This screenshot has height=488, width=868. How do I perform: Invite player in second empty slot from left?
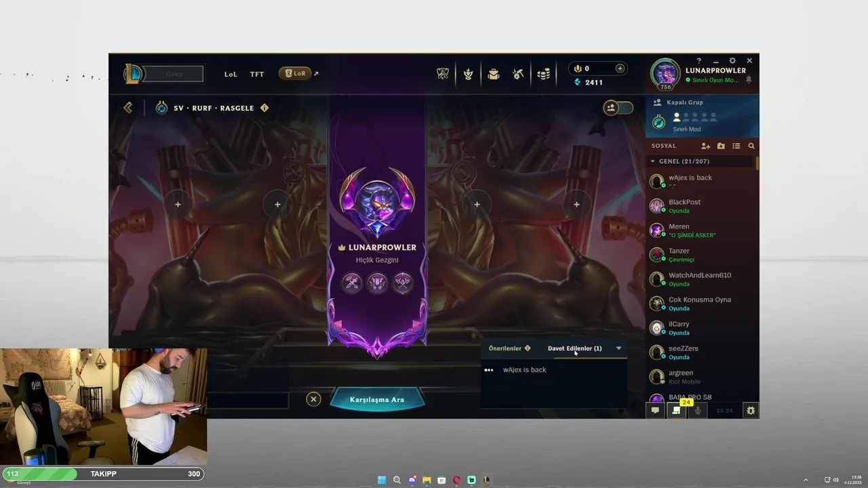pyautogui.click(x=277, y=204)
